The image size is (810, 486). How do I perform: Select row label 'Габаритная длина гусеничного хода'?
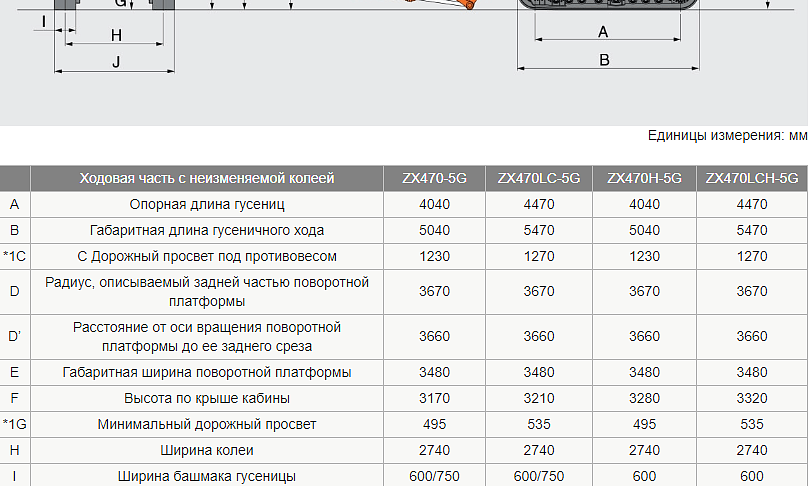tap(207, 230)
